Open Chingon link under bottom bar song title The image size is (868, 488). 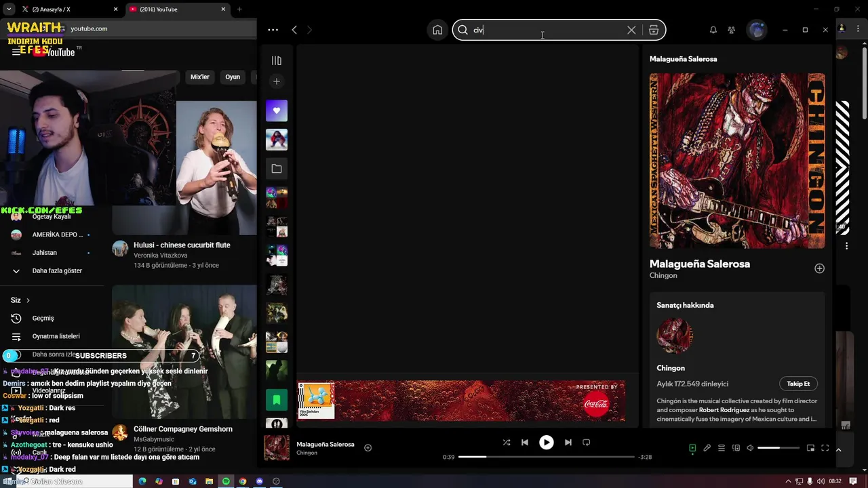[307, 453]
